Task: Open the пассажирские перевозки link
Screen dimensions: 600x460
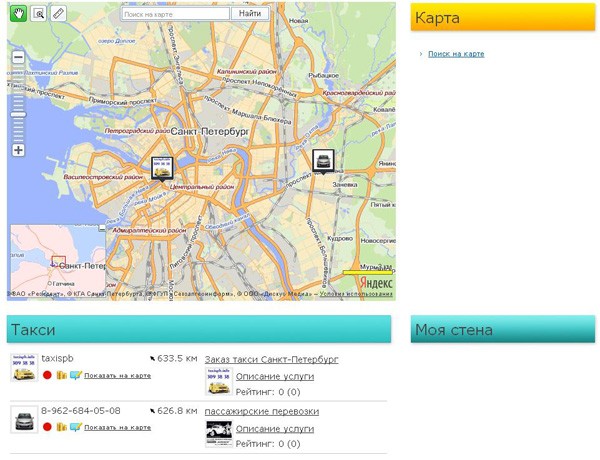Action: (x=262, y=411)
